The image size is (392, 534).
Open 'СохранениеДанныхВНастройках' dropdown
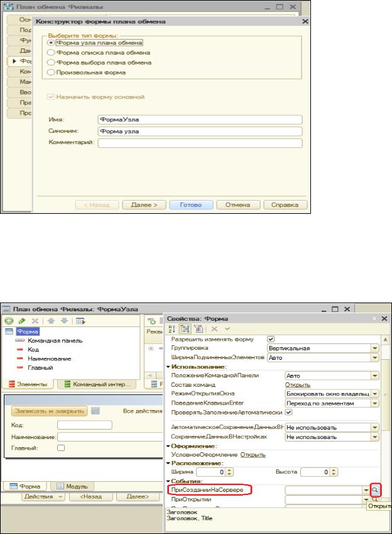[x=374, y=437]
